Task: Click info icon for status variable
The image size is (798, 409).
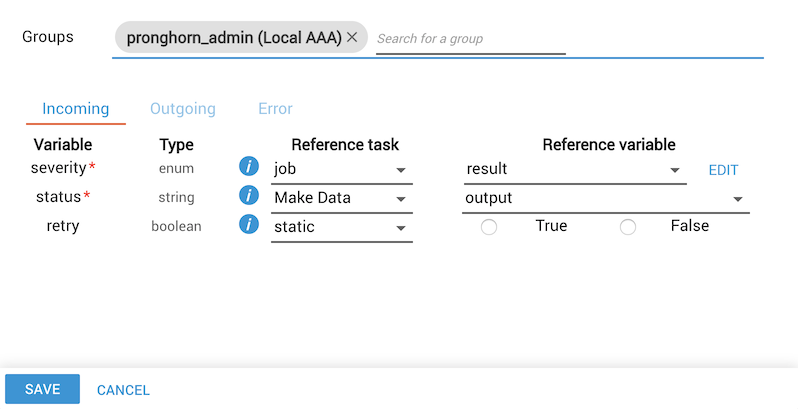Action: pyautogui.click(x=249, y=197)
